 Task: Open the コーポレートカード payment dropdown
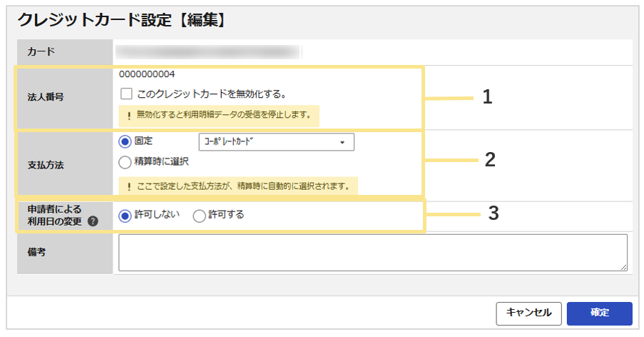277,142
